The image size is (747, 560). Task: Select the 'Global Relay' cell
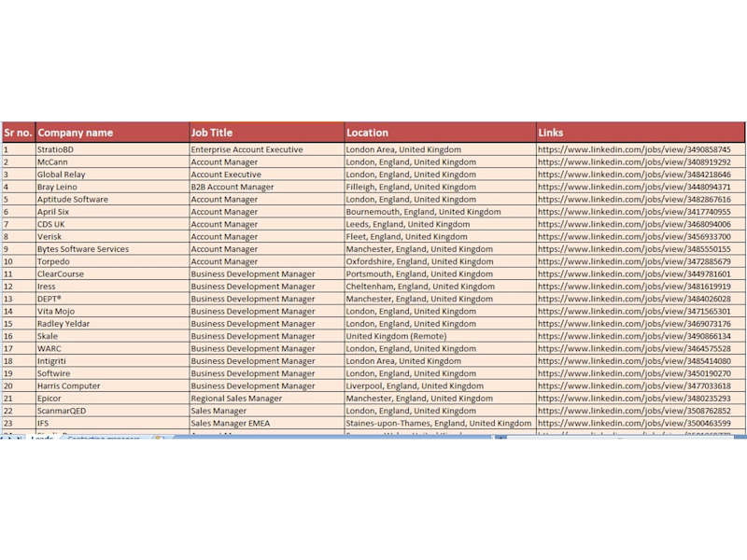click(112, 175)
